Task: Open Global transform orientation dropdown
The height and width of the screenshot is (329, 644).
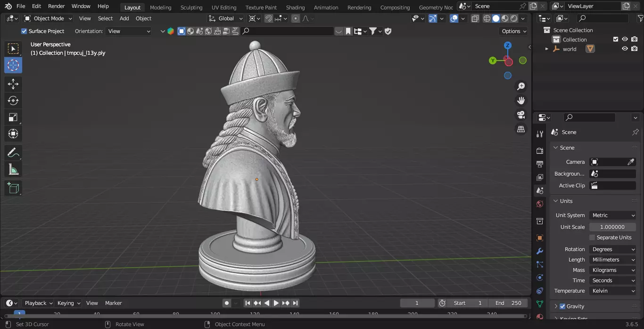Action: 226,18
